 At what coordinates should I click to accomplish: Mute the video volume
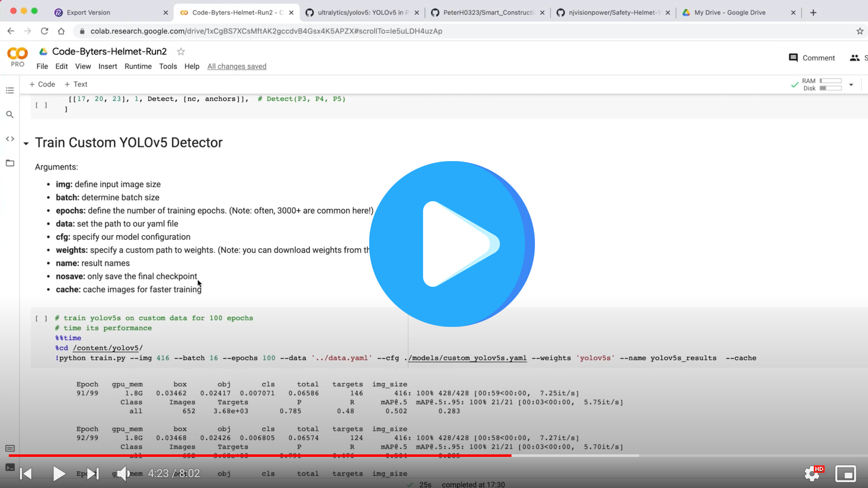pyautogui.click(x=123, y=474)
